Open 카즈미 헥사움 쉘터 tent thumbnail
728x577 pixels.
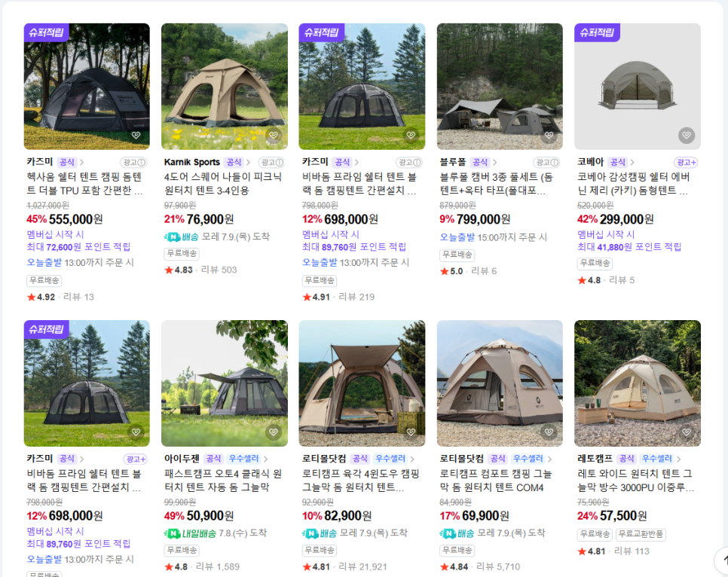tap(87, 87)
